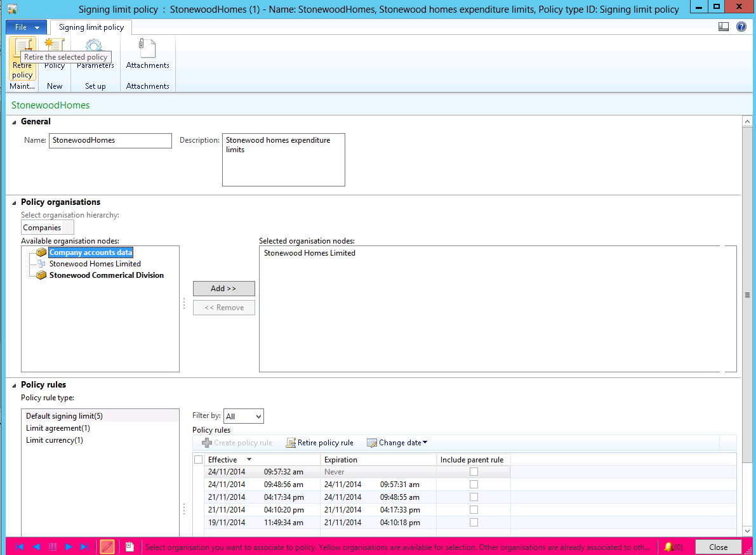
Task: Click the Include parent rule column header
Action: click(474, 460)
